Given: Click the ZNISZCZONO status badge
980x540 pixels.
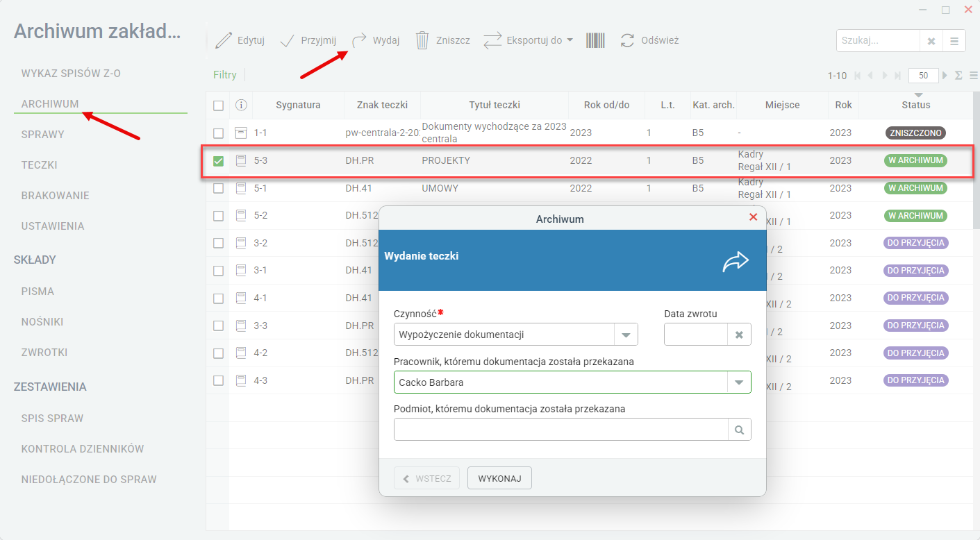Looking at the screenshot, I should (x=915, y=133).
